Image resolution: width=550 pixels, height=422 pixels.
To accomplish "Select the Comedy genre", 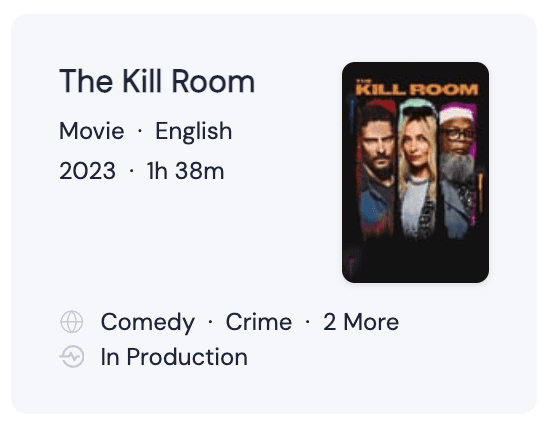I will 148,322.
